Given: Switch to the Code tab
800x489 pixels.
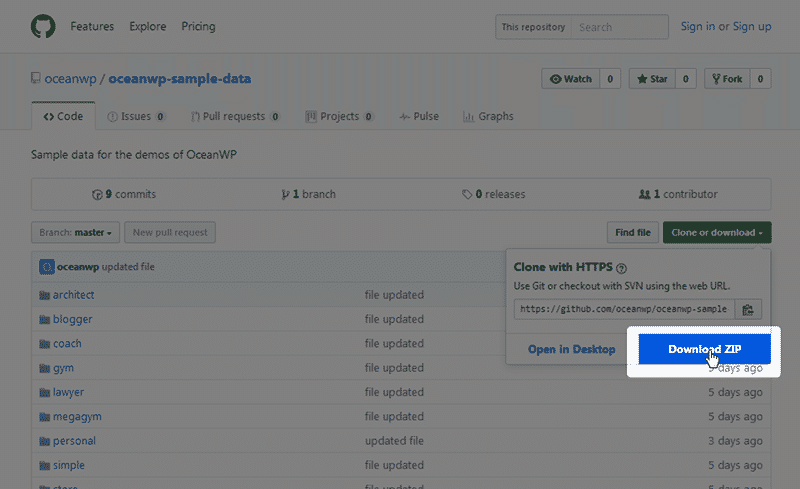Looking at the screenshot, I should [x=63, y=116].
